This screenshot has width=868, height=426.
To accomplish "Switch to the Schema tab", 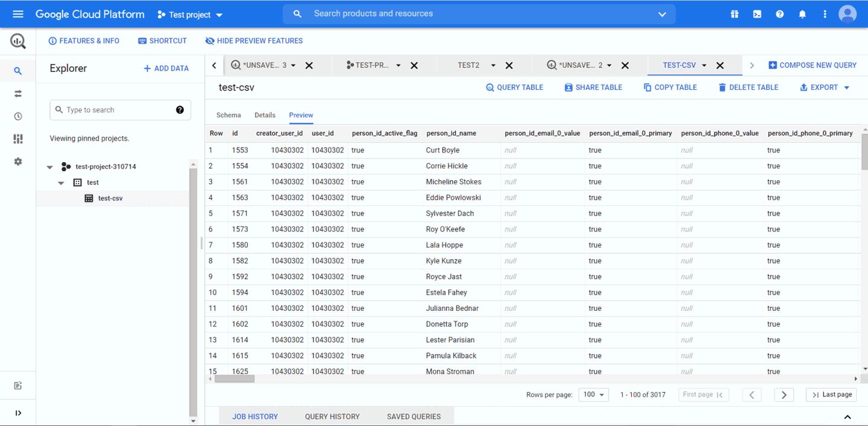I will (x=228, y=114).
